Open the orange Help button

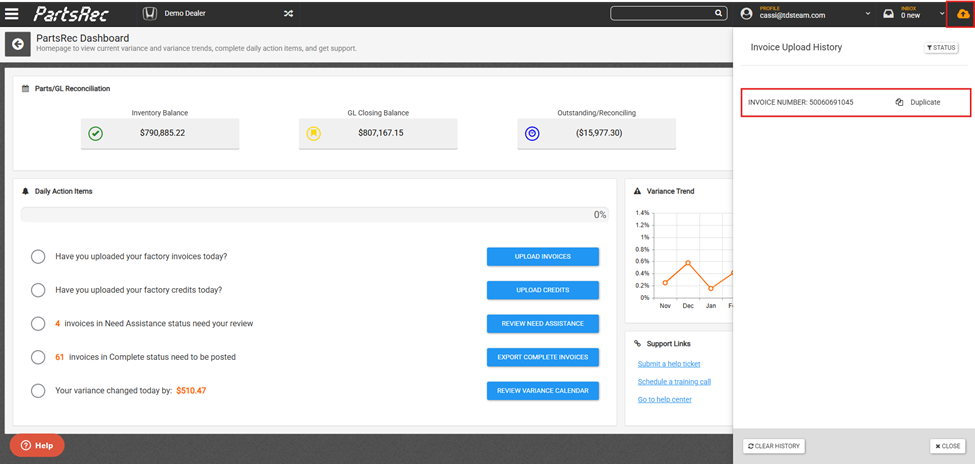coord(37,445)
